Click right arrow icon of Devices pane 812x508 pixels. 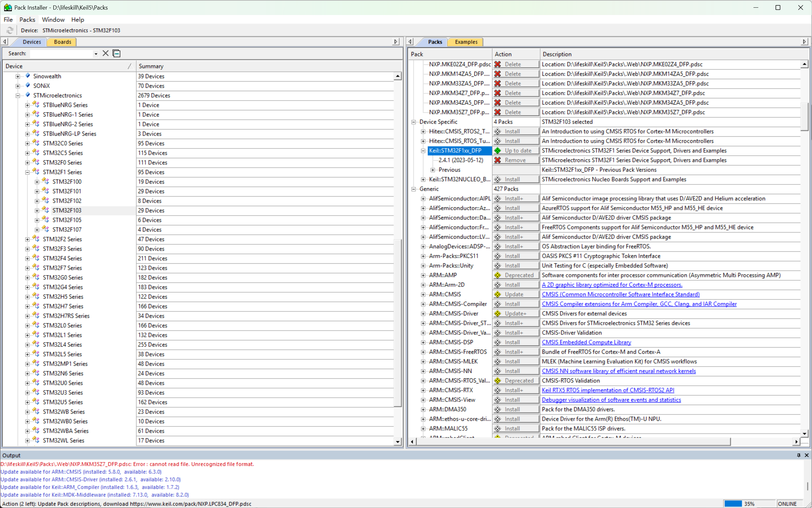click(396, 42)
